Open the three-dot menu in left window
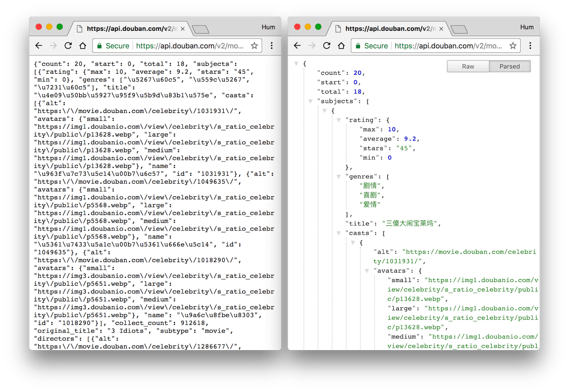569x392 pixels. [x=272, y=46]
